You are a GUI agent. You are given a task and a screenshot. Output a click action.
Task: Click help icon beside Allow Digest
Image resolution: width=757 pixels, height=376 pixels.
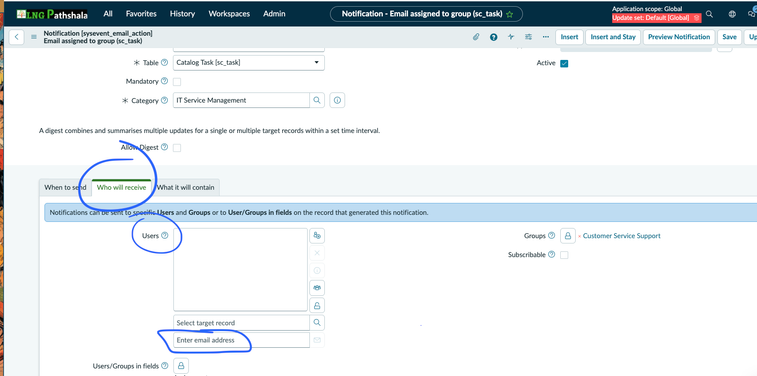coord(164,147)
